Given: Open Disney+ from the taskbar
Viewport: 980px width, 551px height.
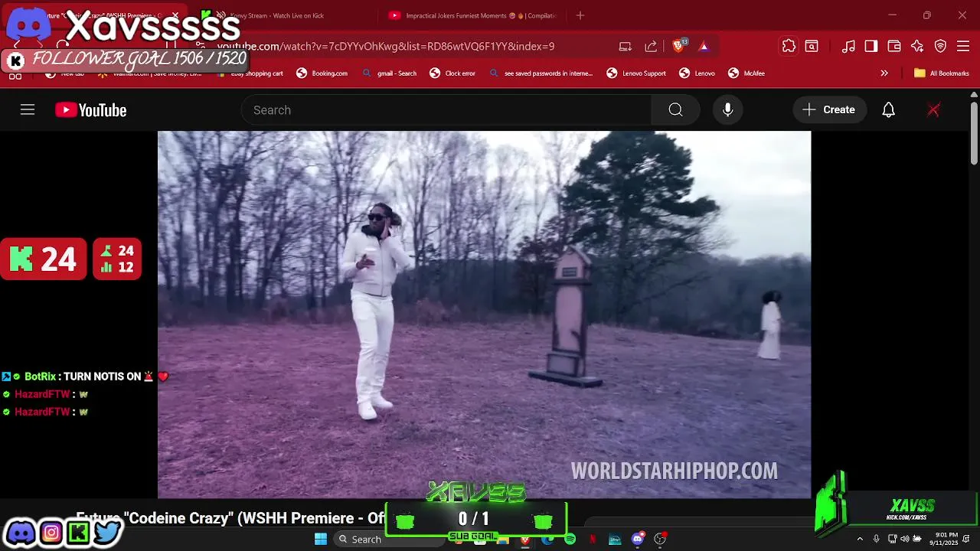Looking at the screenshot, I should pos(615,540).
